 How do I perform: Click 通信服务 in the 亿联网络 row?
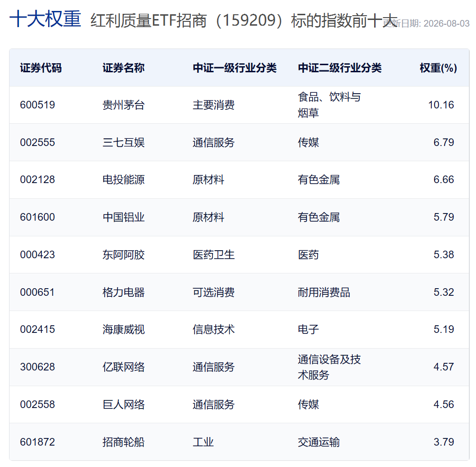214,367
